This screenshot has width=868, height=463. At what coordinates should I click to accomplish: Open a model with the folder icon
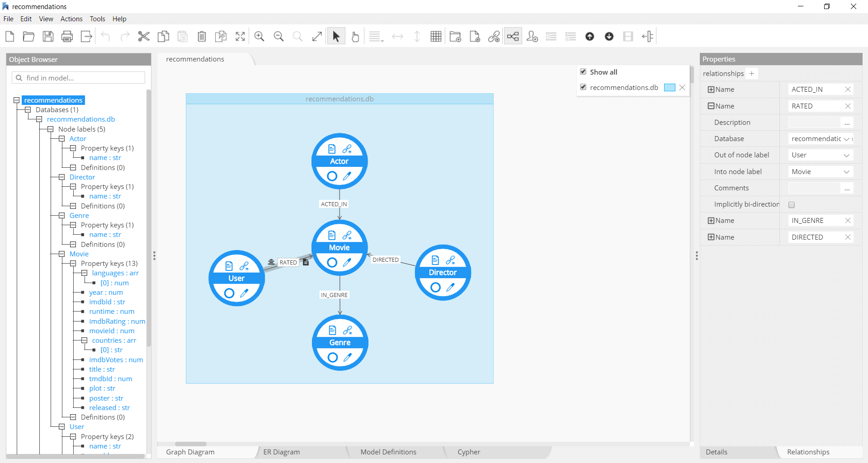(28, 37)
